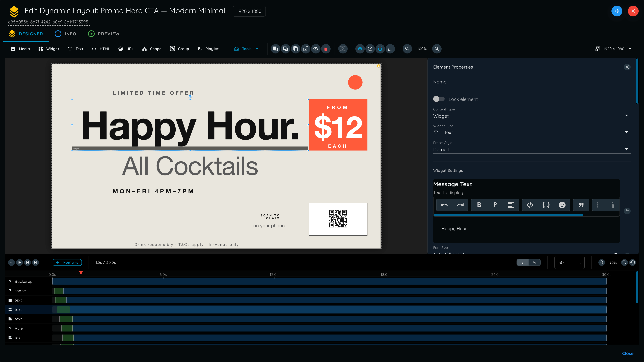Toggle the blue eye view option
This screenshot has height=362, width=644.
360,49
